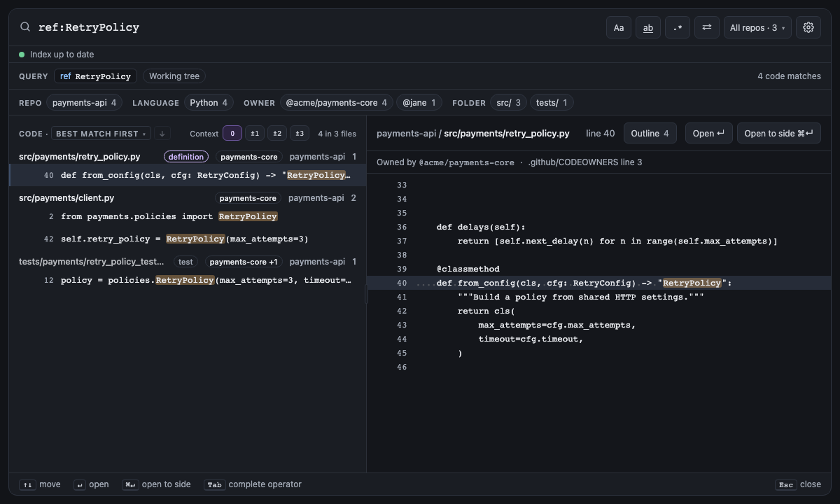The height and width of the screenshot is (504, 840).
Task: Select result line 12 policy = policies.RetryPolicy
Action: (x=188, y=280)
